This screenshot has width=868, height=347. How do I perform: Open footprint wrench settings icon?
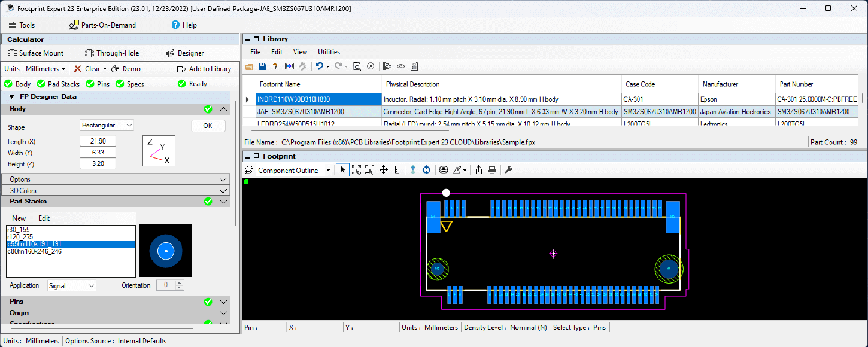tap(509, 170)
